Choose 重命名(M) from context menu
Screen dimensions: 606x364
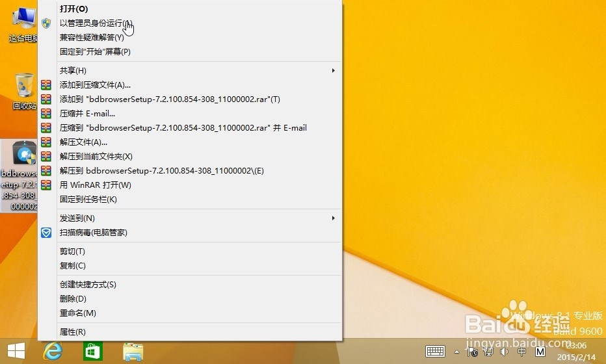pyautogui.click(x=190, y=313)
